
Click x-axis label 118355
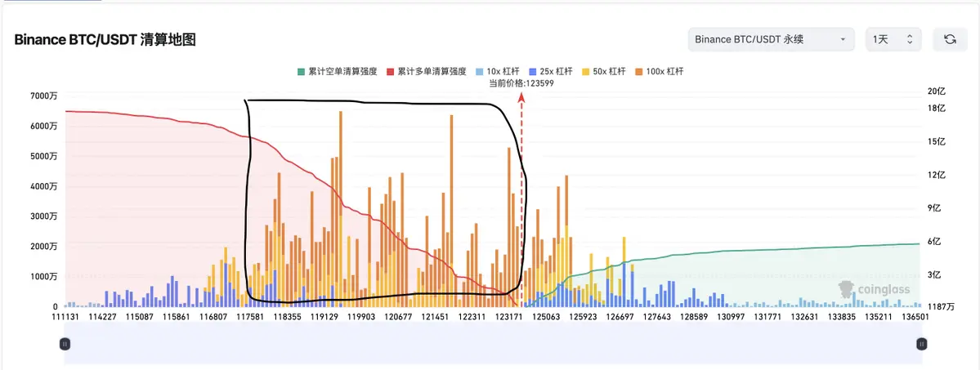coord(288,317)
